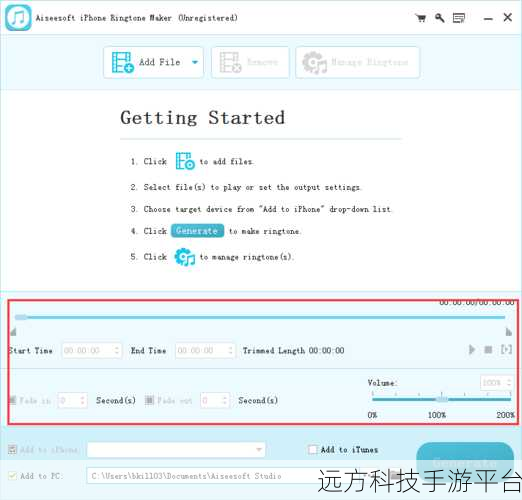522x500 pixels.
Task: Open the menu list icon in title bar
Action: (459, 18)
